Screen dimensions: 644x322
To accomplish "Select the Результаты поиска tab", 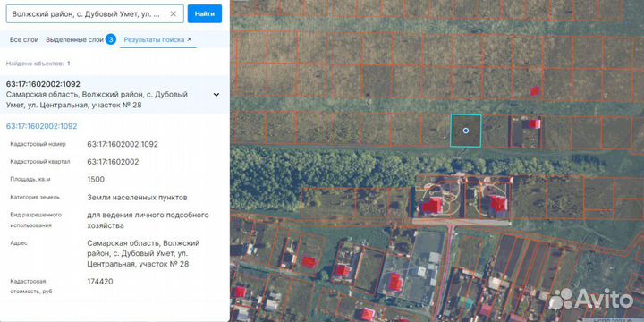I will click(x=154, y=40).
